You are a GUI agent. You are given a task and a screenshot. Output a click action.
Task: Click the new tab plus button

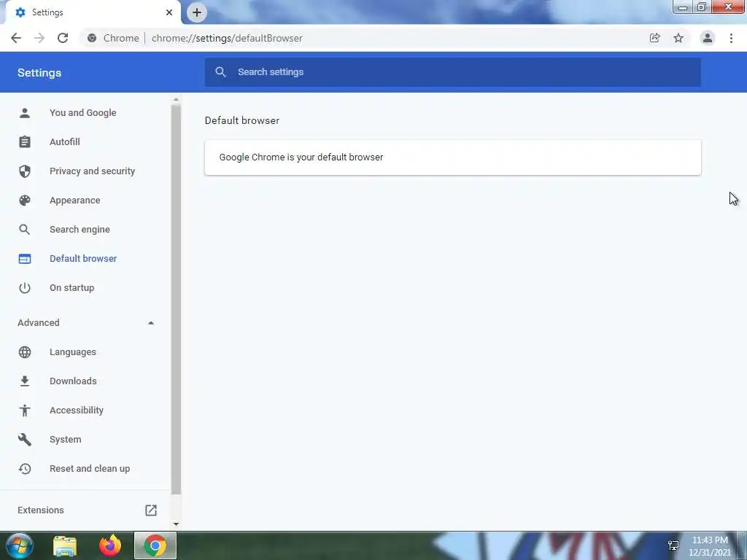[x=197, y=12]
